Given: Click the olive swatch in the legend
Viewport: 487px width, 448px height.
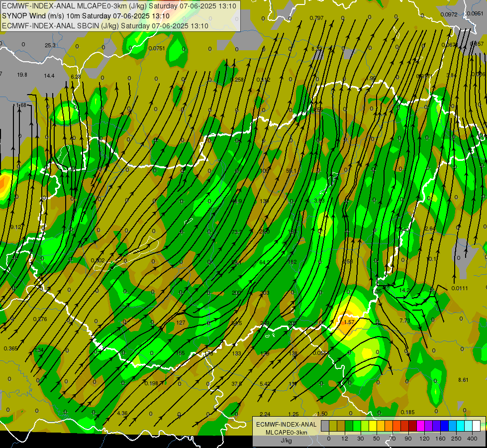Looking at the screenshot, I should (333, 426).
